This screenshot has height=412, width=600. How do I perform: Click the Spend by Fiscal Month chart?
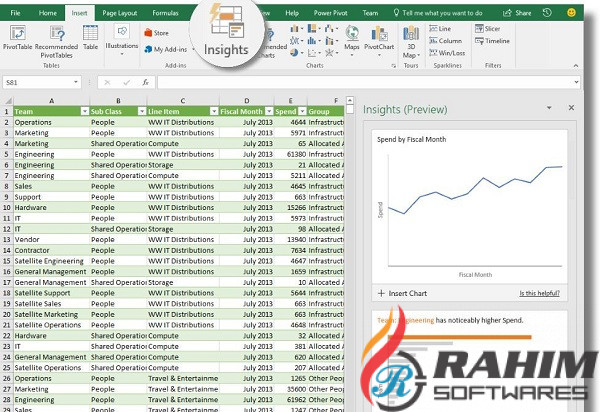[x=470, y=207]
